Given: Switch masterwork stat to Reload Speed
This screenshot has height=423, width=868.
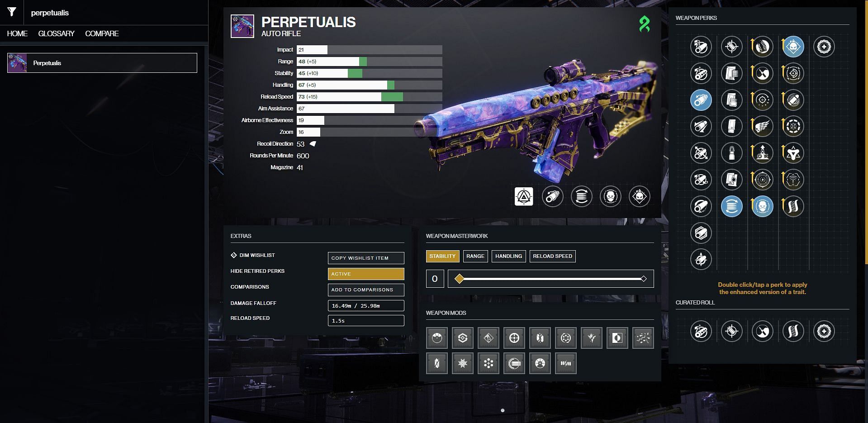Looking at the screenshot, I should click(x=552, y=256).
